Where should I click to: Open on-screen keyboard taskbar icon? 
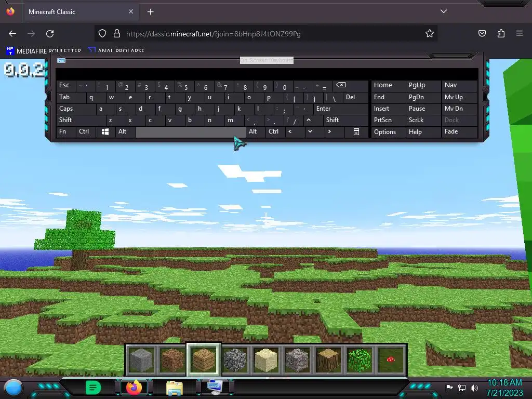click(x=215, y=388)
